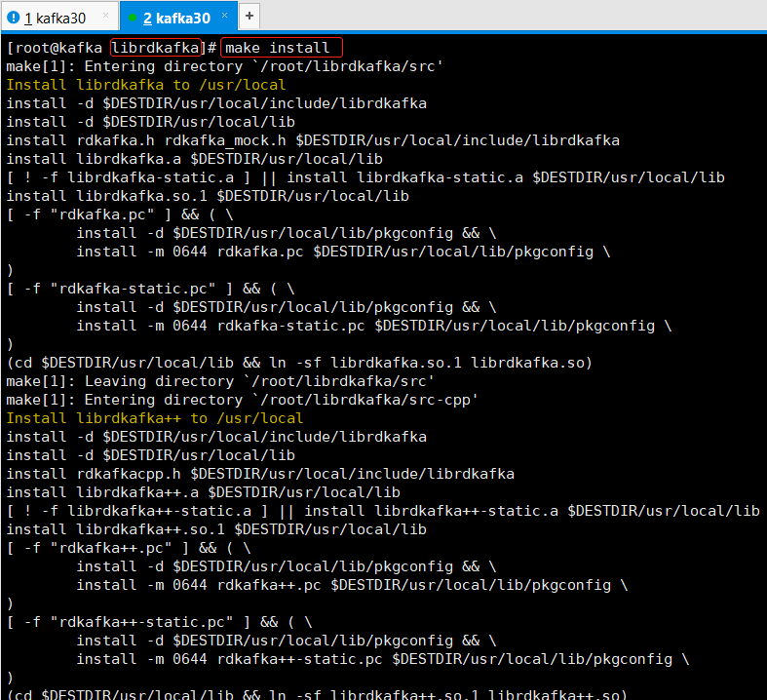Click 'install -m 0644 rdkafka-static.pc' line
This screenshot has height=700, width=767.
pyautogui.click(x=374, y=326)
